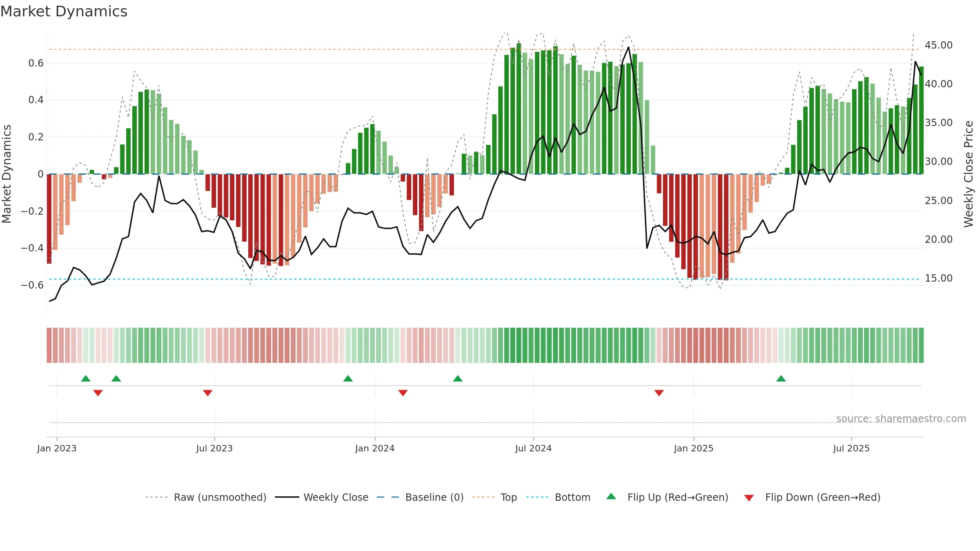980x551 pixels.
Task: Click the Market Dynamics chart title
Action: click(64, 11)
